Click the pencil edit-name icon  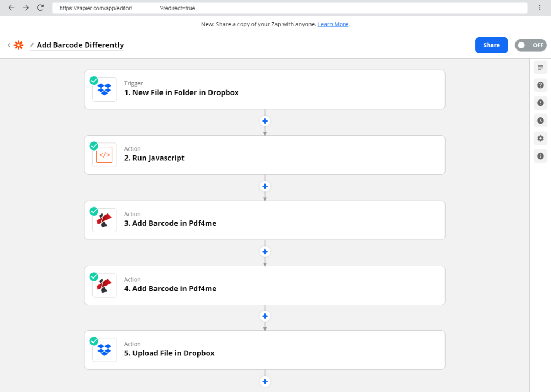coord(32,45)
